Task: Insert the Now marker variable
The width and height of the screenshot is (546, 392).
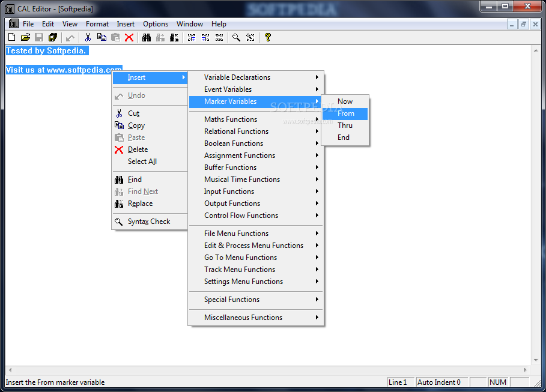Action: pyautogui.click(x=345, y=101)
